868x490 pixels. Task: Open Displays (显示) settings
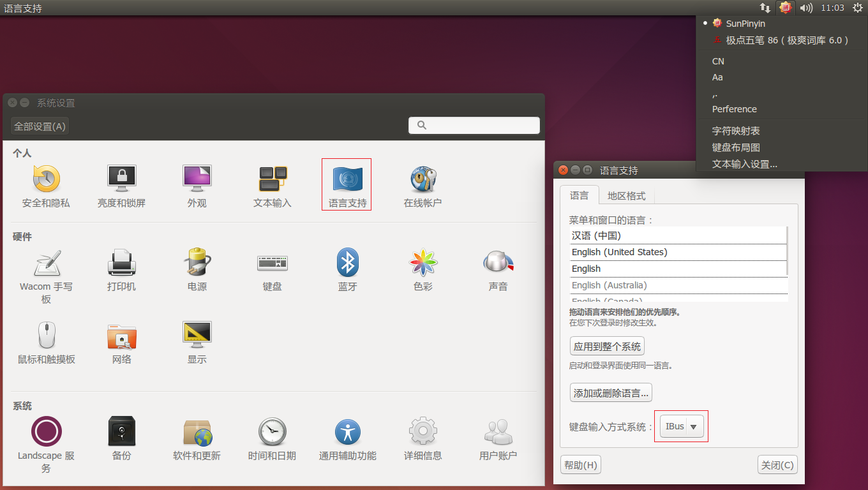[197, 343]
